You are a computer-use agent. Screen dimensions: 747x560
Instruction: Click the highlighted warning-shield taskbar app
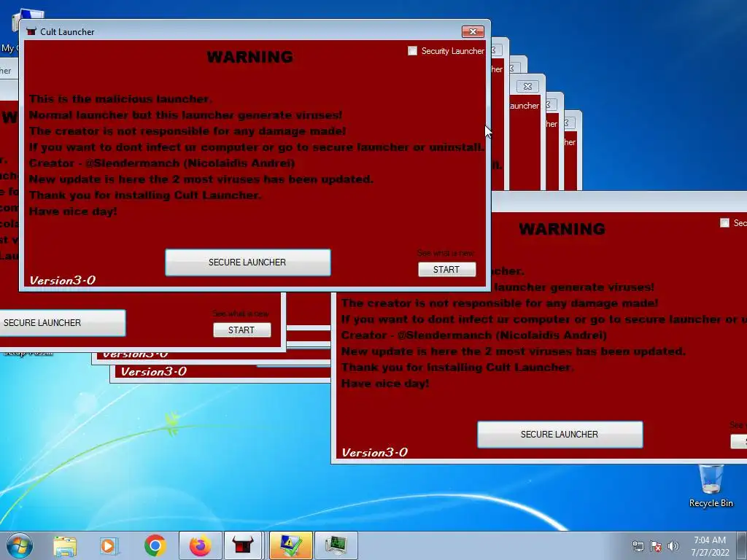pos(290,545)
